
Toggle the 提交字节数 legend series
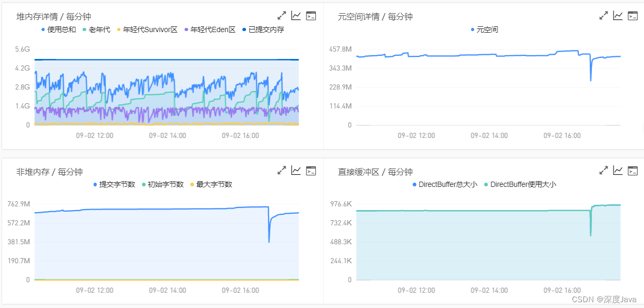click(114, 184)
